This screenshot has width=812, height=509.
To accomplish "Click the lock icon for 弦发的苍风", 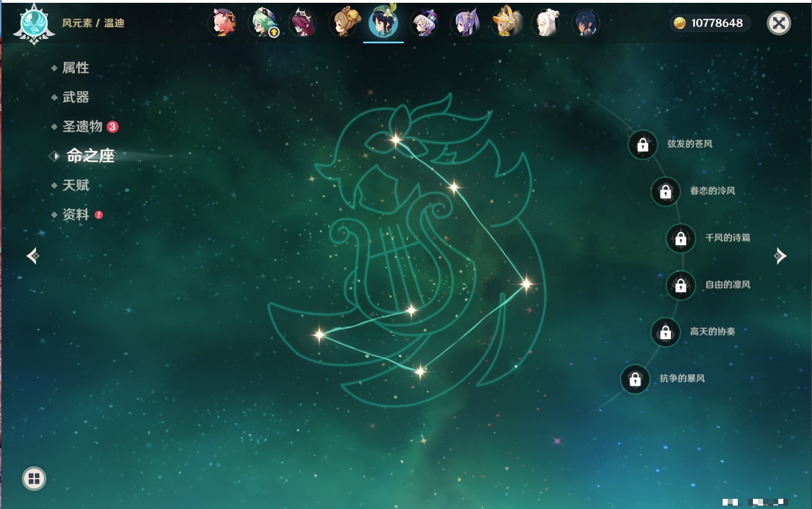I will pos(643,145).
